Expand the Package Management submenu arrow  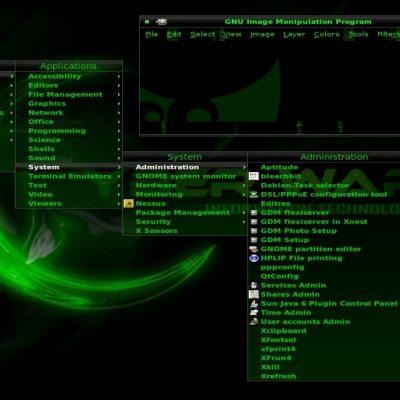click(244, 213)
